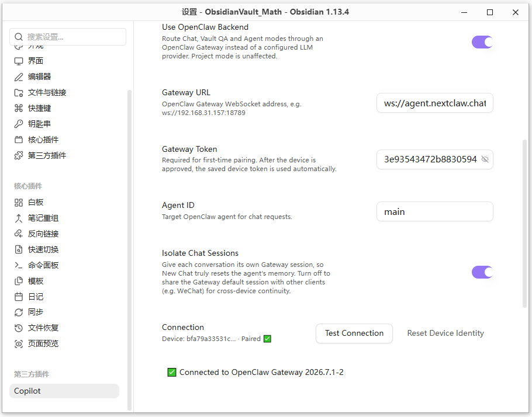Click the refresh icon beside 同步
This screenshot has height=417, width=532.
click(19, 312)
